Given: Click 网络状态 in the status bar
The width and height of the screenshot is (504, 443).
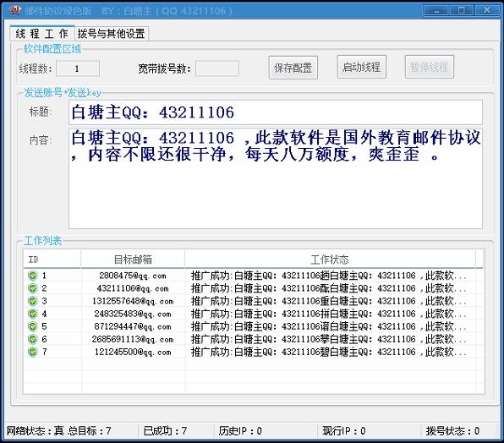Looking at the screenshot, I should point(36,431).
